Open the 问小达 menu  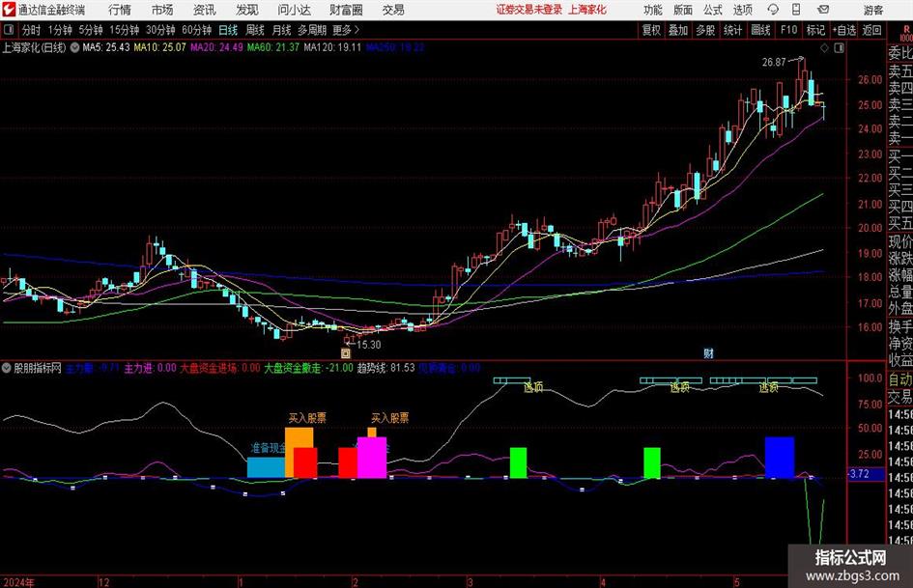(294, 10)
